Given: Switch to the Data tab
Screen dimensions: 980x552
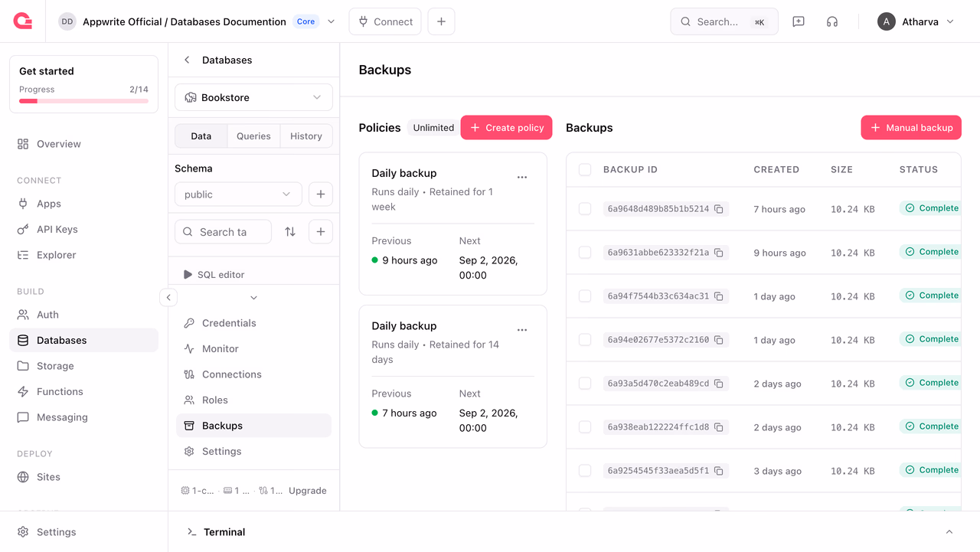Looking at the screenshot, I should tap(201, 136).
